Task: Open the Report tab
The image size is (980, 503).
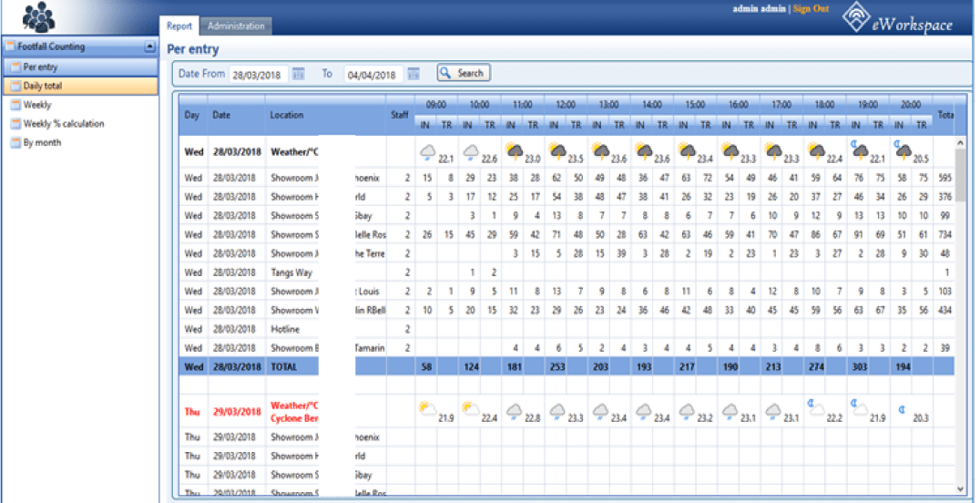Action: (x=179, y=26)
